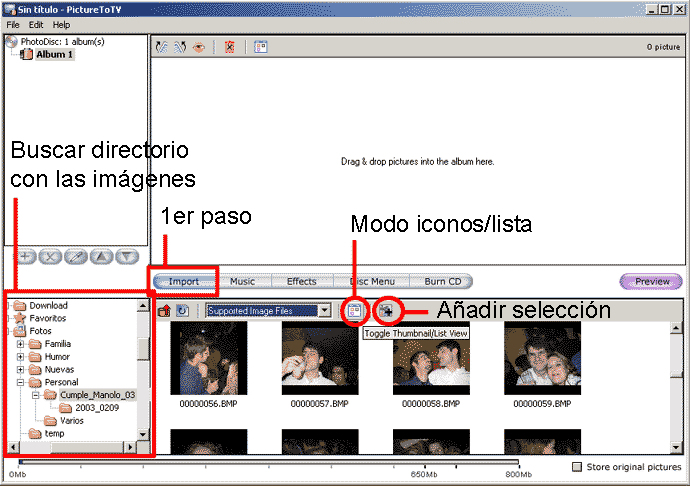
Task: Collapse the Personal folder node
Action: (x=20, y=382)
